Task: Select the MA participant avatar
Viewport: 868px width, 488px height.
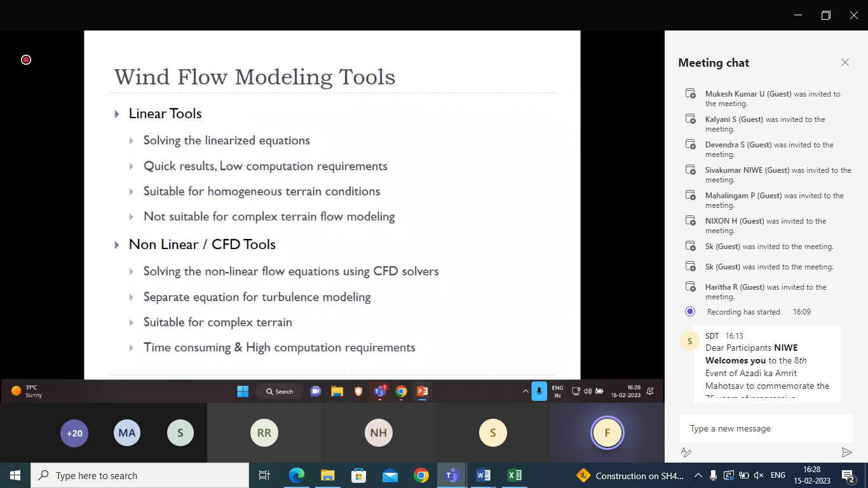Action: click(x=127, y=433)
